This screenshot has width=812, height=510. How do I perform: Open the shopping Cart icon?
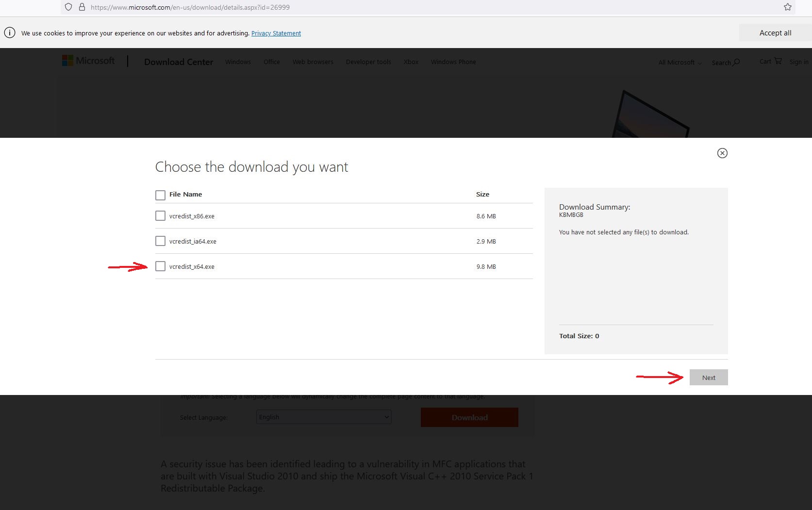point(778,61)
